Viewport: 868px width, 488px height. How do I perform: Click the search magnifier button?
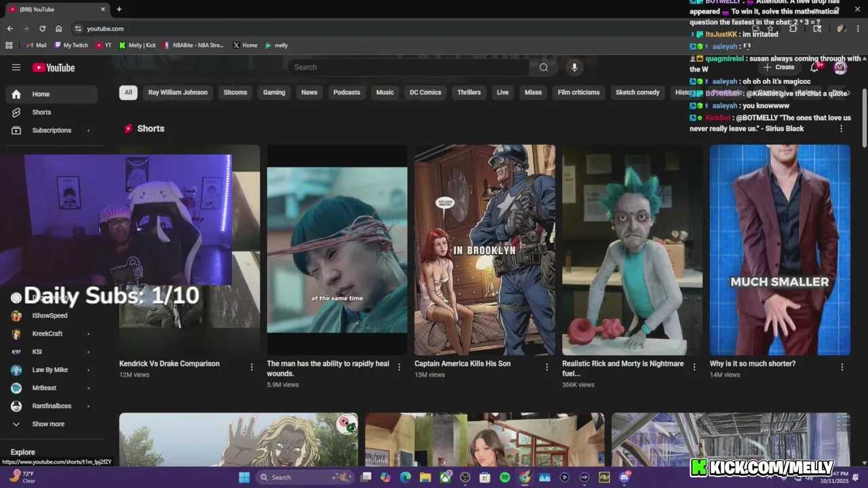point(543,67)
